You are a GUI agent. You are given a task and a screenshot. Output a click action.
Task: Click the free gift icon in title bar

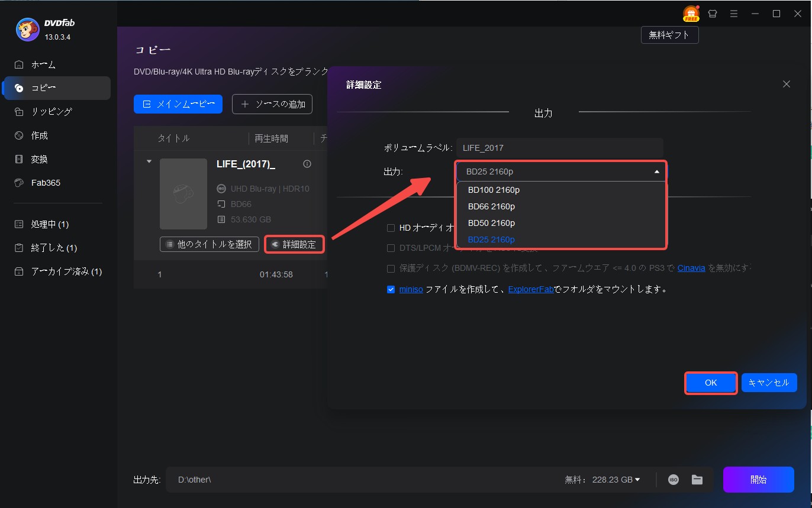tap(691, 14)
